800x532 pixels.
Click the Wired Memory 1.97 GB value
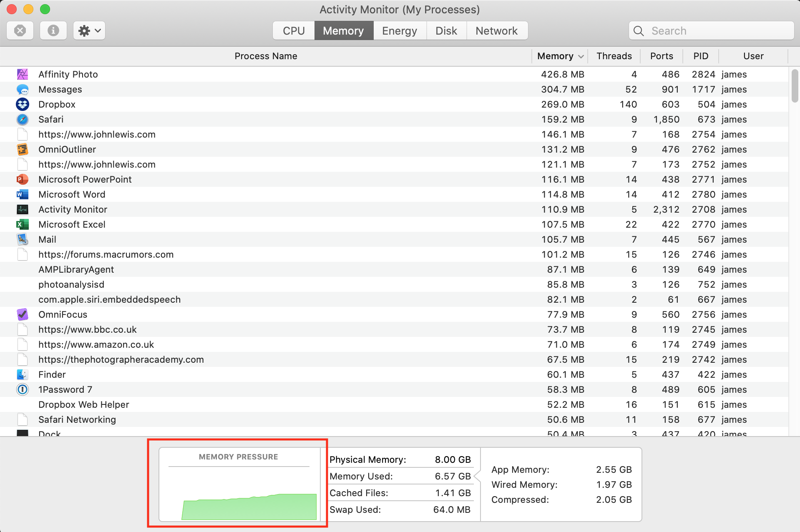coord(614,484)
